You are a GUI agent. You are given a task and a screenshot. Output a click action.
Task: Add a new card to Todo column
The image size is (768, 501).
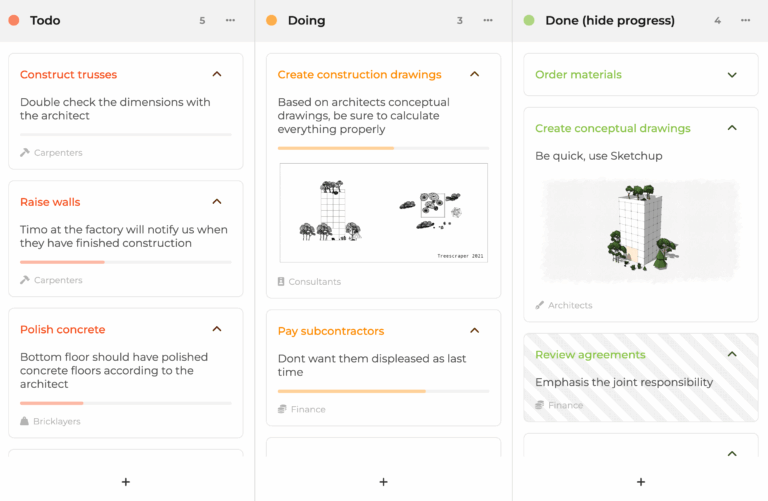126,482
